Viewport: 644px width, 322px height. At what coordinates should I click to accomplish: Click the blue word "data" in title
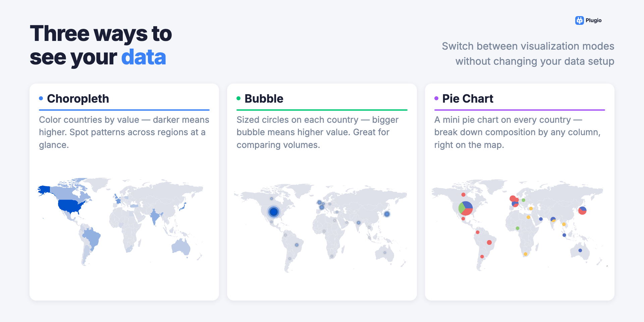(x=144, y=57)
